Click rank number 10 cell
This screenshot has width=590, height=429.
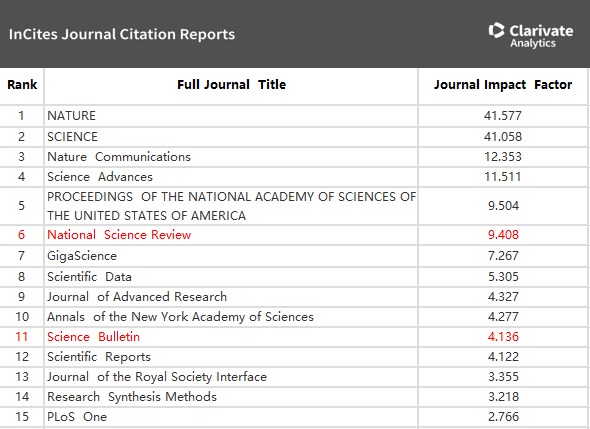point(21,316)
